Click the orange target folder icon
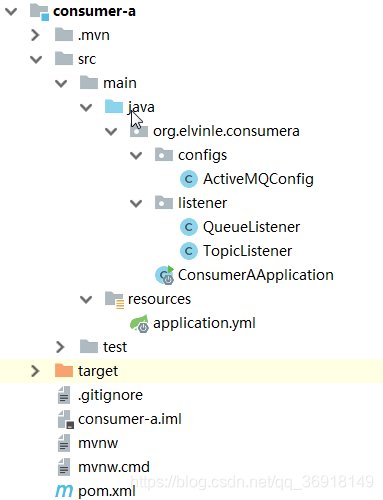383x500 pixels. point(64,371)
